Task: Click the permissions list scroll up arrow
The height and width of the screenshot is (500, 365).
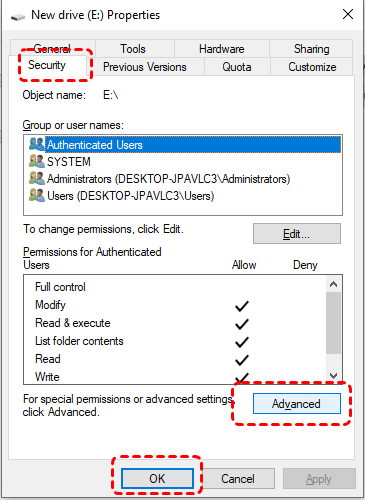Action: point(333,284)
